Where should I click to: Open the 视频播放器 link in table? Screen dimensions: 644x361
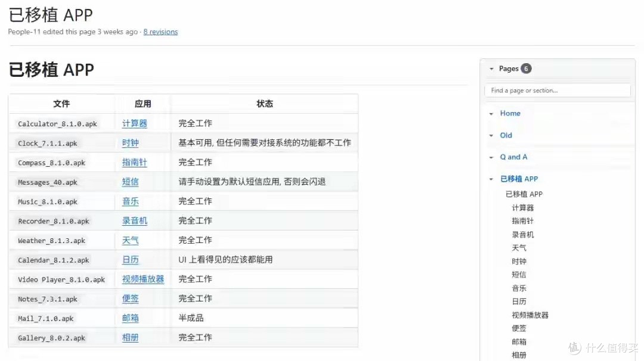143,279
